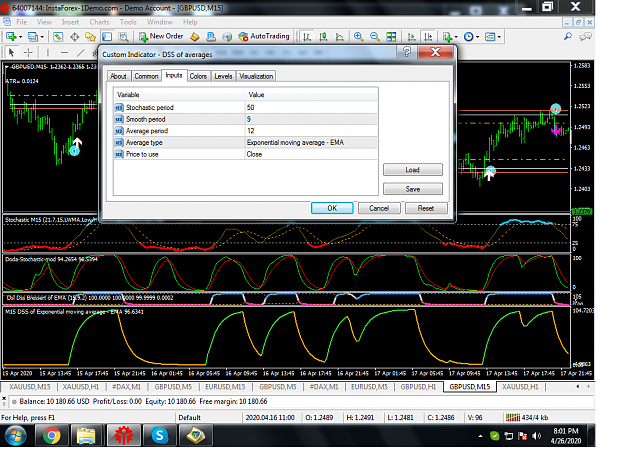This screenshot has width=625, height=469.
Task: Expand the New Chart dropdown arrow
Action: click(20, 37)
